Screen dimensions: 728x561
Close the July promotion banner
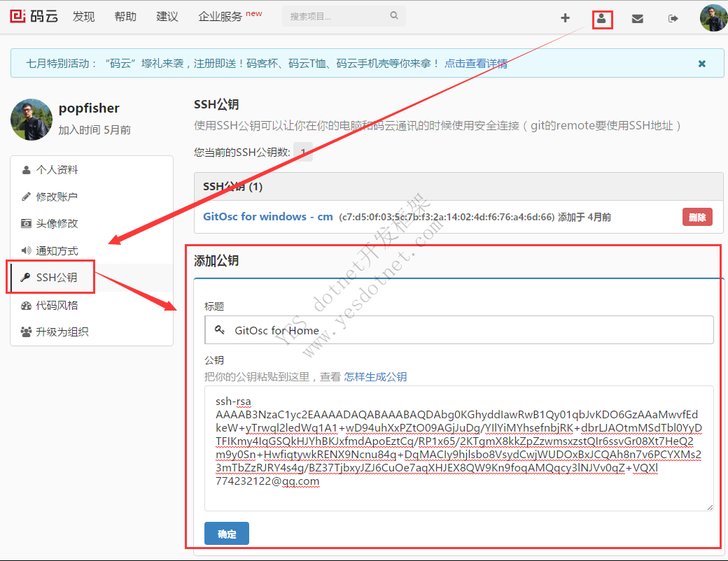pos(702,64)
